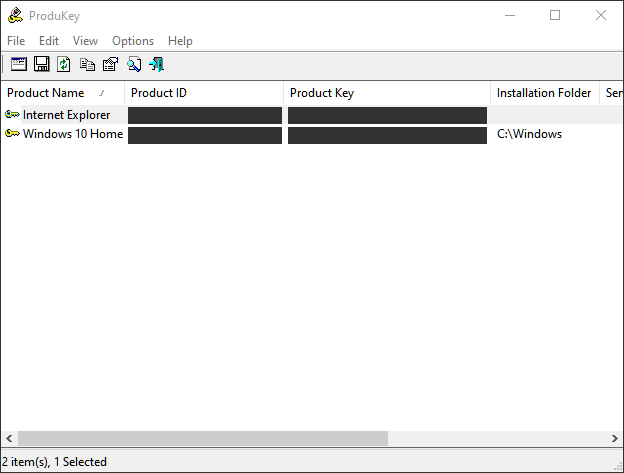Open the Edit menu
Image resolution: width=624 pixels, height=473 pixels.
(49, 41)
